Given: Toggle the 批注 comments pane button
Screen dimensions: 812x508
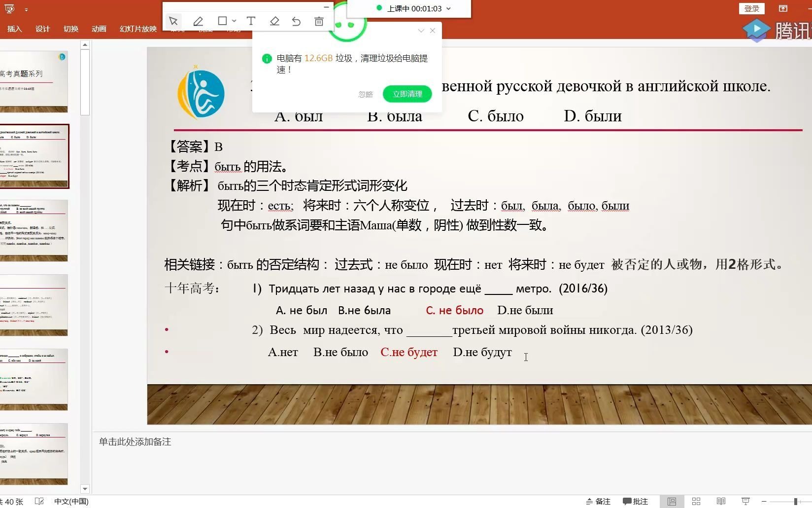Looking at the screenshot, I should [x=635, y=502].
